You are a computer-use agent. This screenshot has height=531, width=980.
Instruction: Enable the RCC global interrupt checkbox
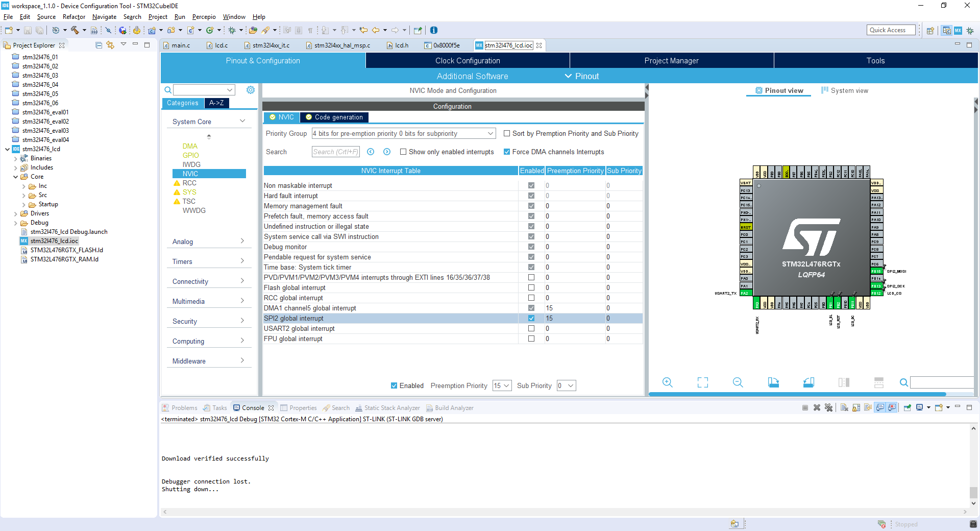531,298
